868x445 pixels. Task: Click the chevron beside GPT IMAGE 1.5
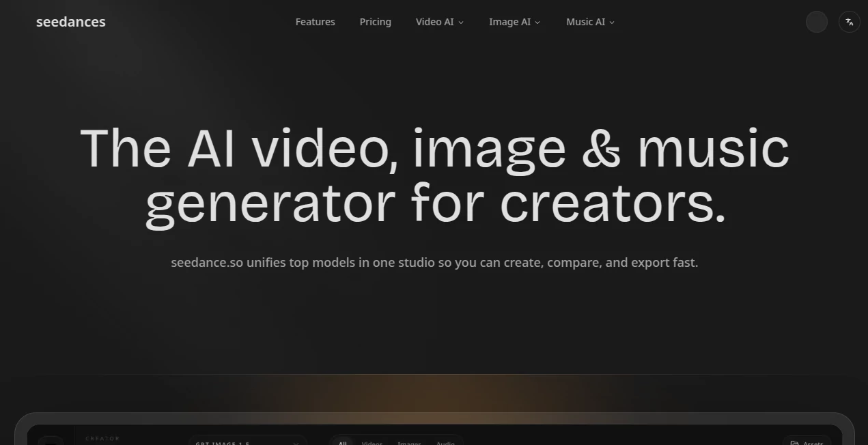pos(296,444)
